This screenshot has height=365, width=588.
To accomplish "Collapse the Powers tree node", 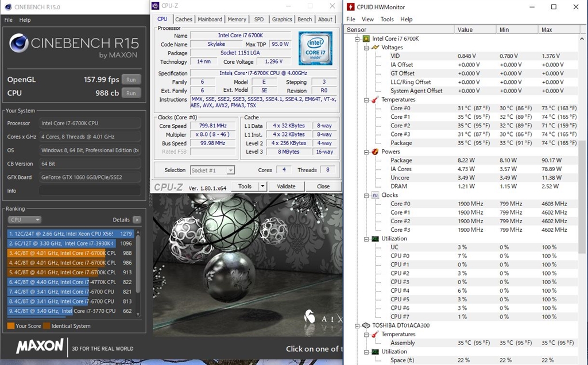I will coord(366,152).
